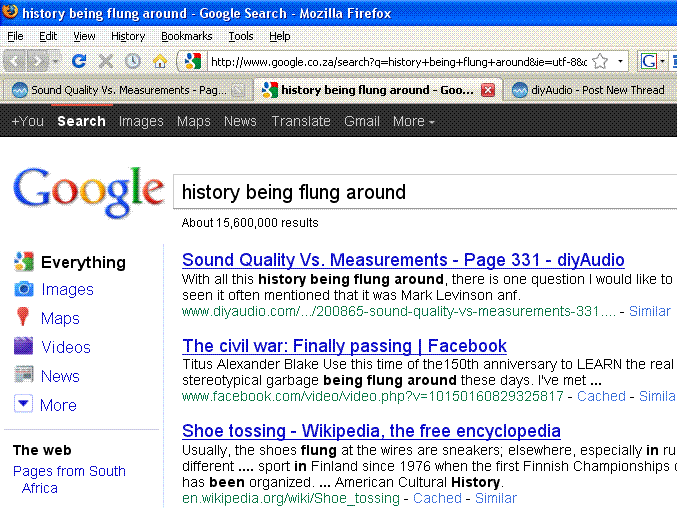
Task: Open Translate in the Google bar
Action: pos(301,121)
